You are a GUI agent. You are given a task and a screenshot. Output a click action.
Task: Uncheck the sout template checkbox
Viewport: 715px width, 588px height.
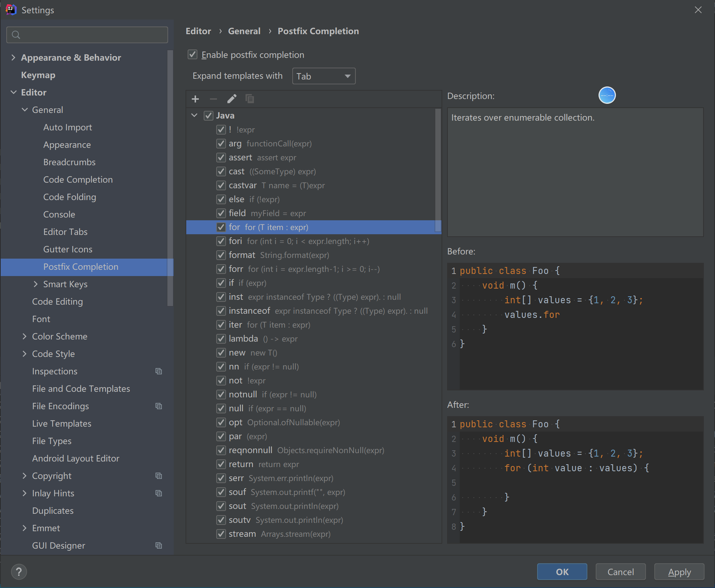pyautogui.click(x=221, y=506)
